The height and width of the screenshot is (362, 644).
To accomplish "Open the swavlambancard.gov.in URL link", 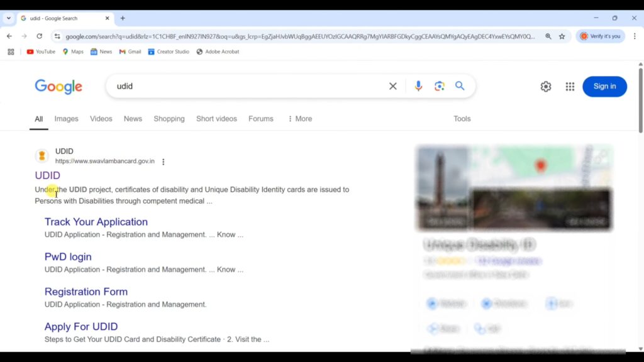I will [105, 162].
